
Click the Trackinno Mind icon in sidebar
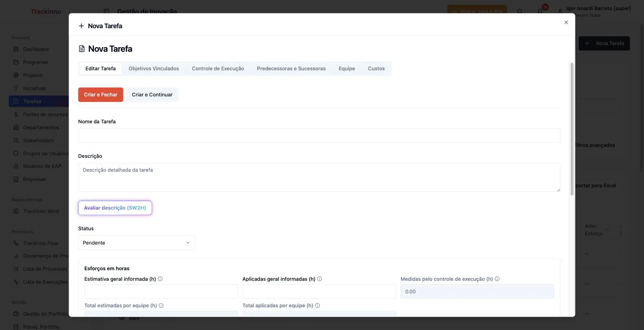[16, 211]
